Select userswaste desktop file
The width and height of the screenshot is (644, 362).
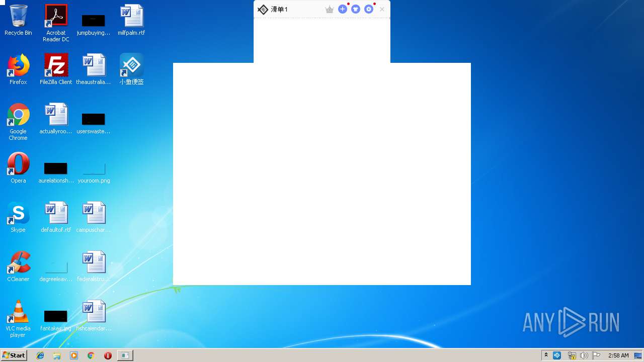(x=94, y=123)
